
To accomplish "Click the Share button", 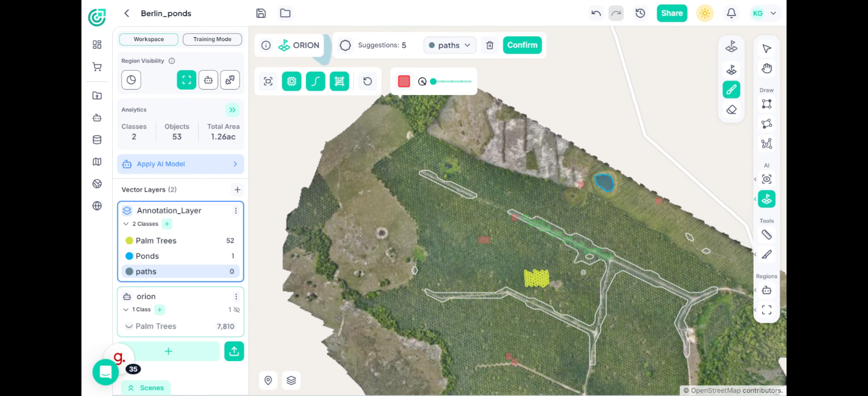I will (672, 14).
